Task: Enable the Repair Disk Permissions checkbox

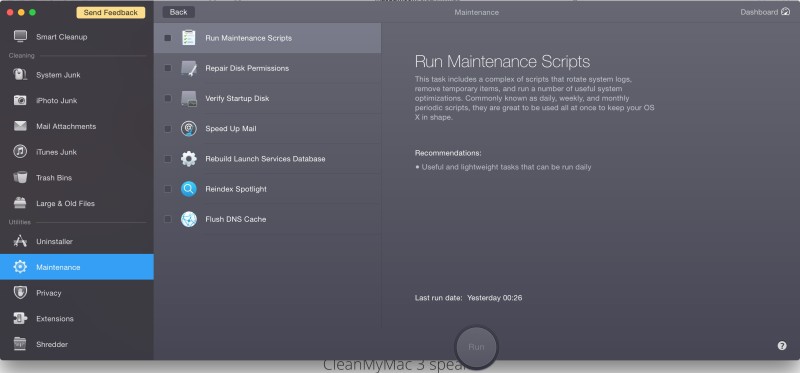Action: tap(168, 68)
